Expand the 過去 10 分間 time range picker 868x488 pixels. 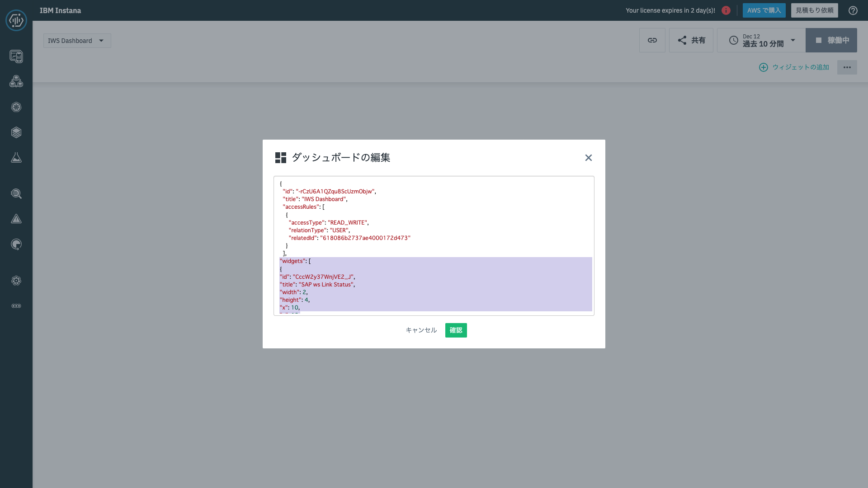point(760,40)
